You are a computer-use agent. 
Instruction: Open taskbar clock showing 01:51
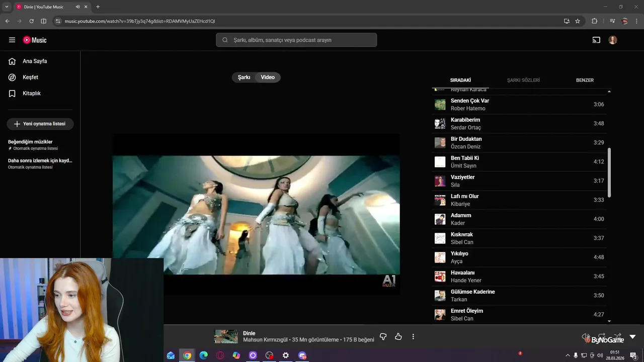click(615, 355)
